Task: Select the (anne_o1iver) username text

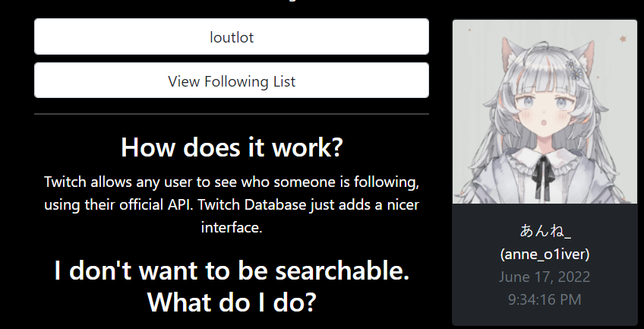Action: 545,253
